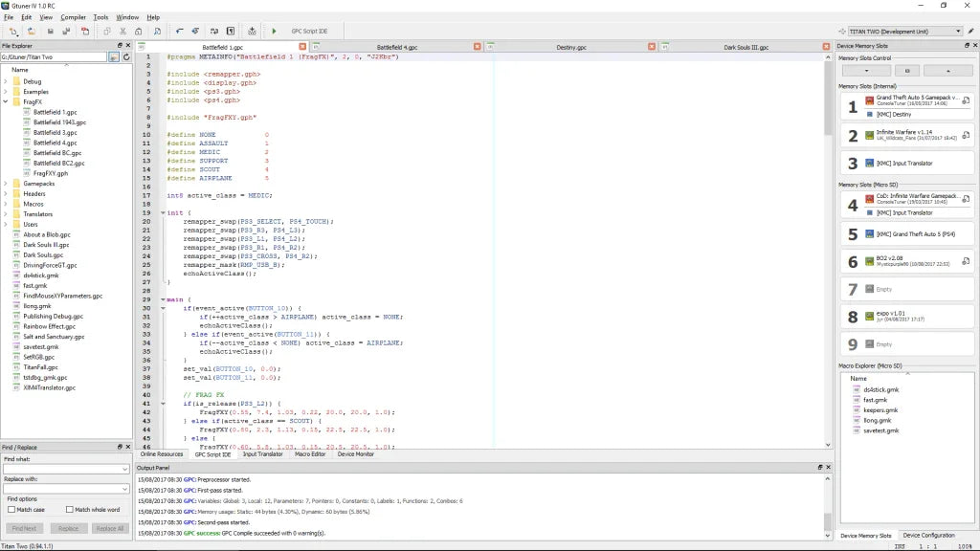Refresh the File Explorer listing

[x=125, y=57]
